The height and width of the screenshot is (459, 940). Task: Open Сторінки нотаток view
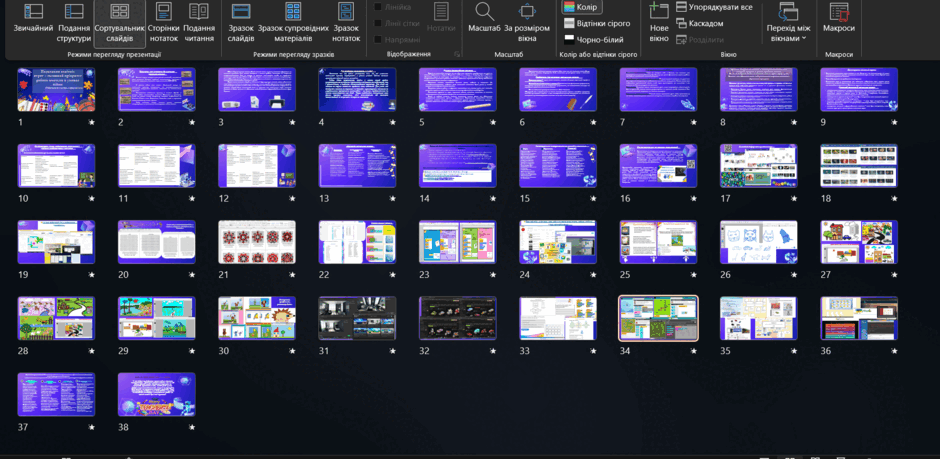pyautogui.click(x=164, y=22)
